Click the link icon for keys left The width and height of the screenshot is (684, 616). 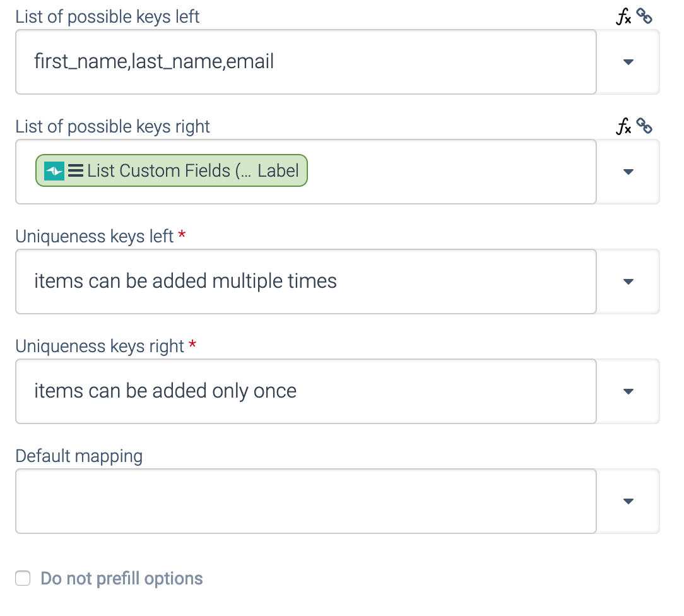(x=644, y=16)
